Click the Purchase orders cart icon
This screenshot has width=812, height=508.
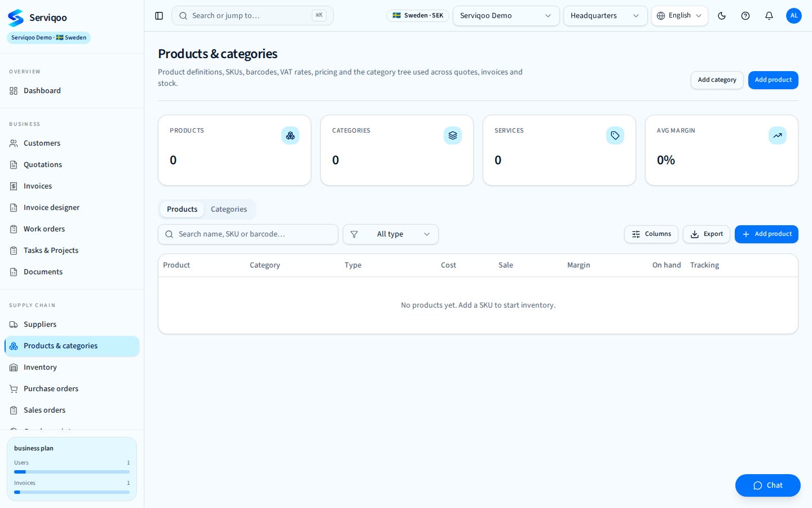[14, 389]
